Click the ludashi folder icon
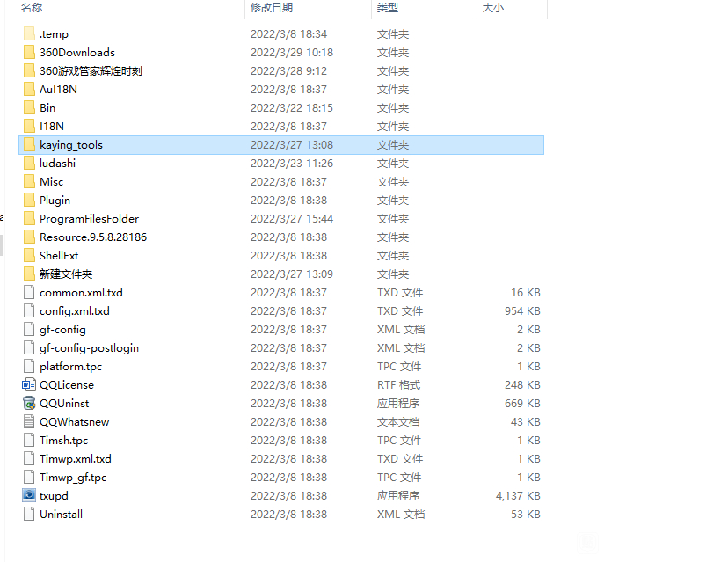 (x=29, y=163)
